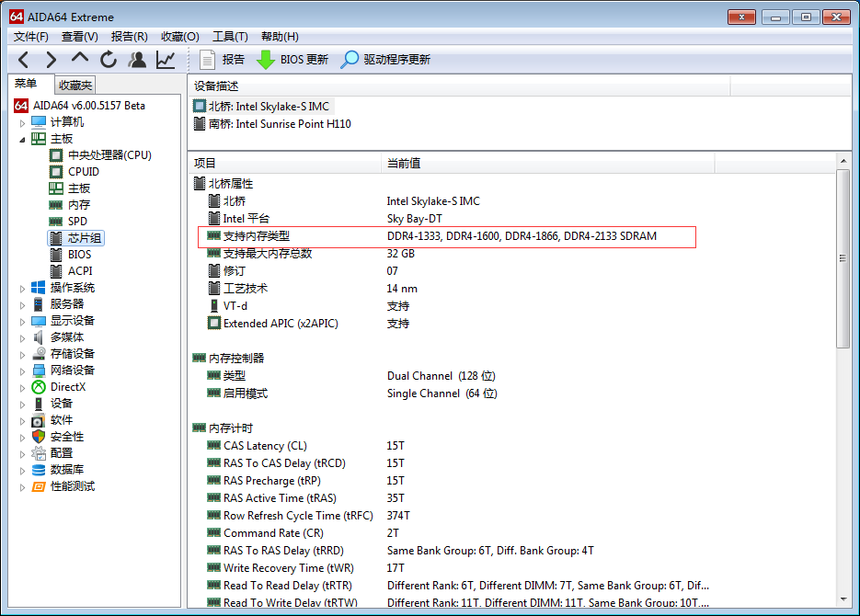The image size is (860, 616).
Task: Open the 查看(V) menu
Action: point(79,37)
